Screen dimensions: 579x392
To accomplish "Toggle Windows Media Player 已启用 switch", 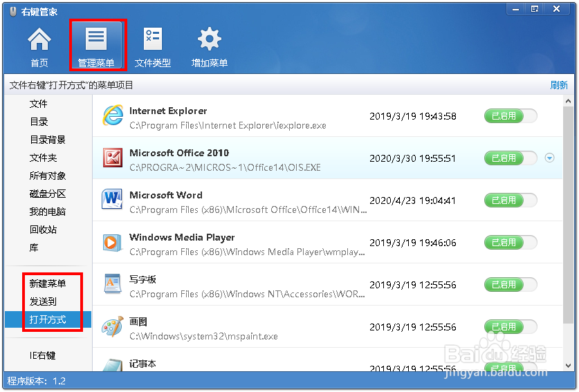I will pyautogui.click(x=511, y=243).
